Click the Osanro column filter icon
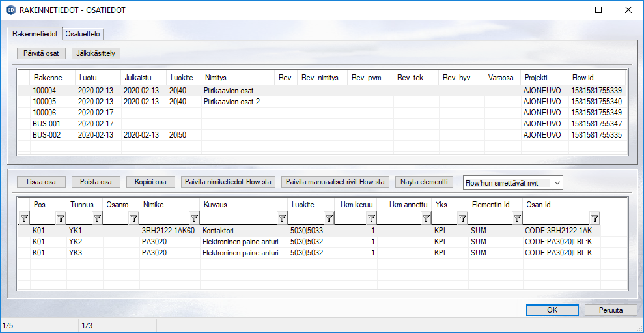 click(133, 218)
